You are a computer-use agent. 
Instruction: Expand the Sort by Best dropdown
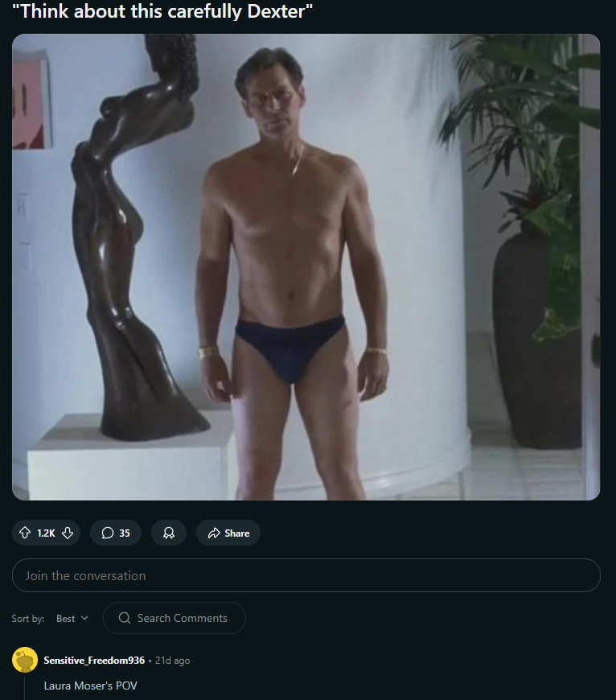(x=72, y=618)
